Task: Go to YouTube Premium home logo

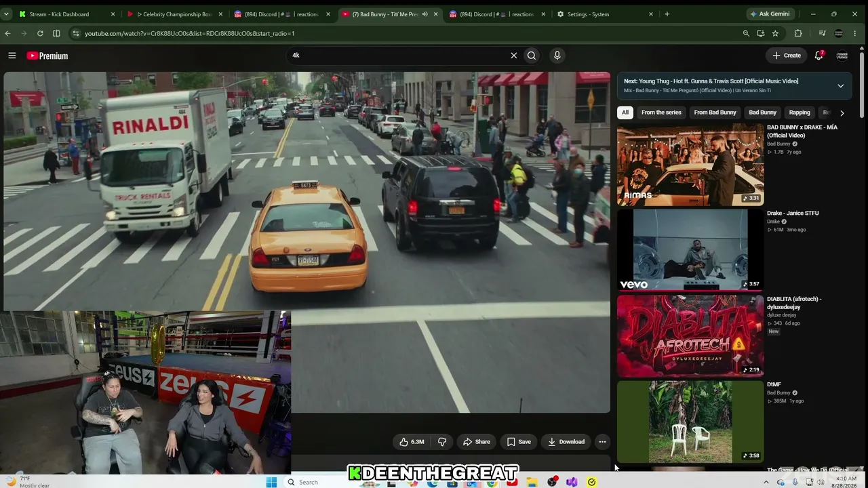Action: point(47,56)
